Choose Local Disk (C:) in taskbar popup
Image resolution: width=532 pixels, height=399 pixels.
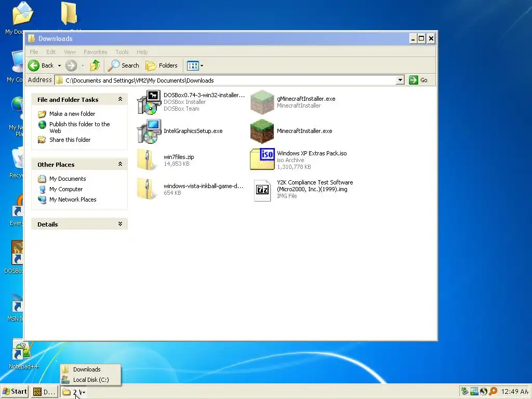[x=90, y=380]
